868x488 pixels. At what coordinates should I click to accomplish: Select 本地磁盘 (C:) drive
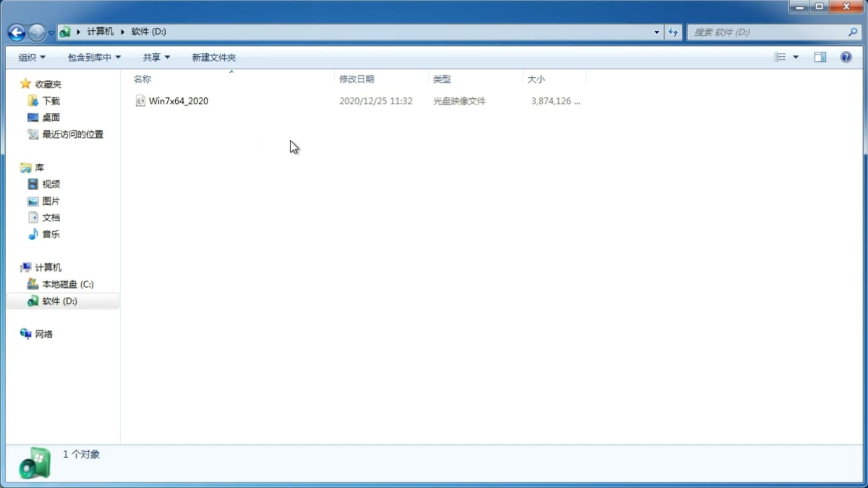coord(67,284)
